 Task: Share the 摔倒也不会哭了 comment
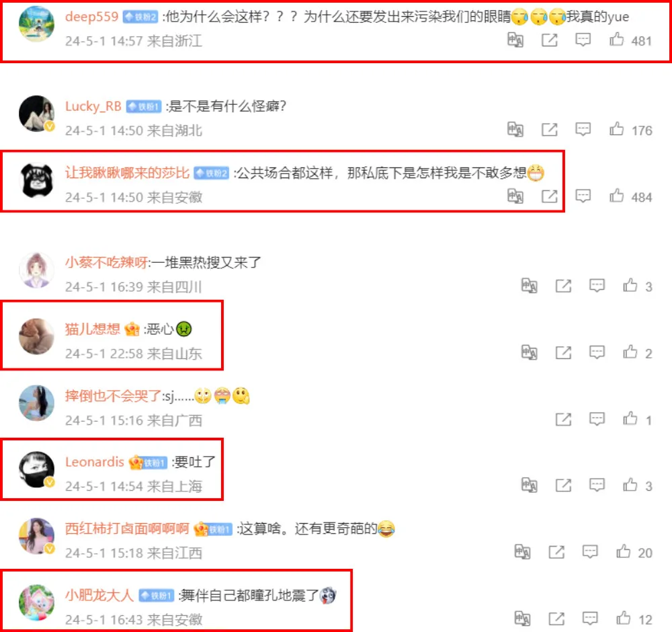563,420
